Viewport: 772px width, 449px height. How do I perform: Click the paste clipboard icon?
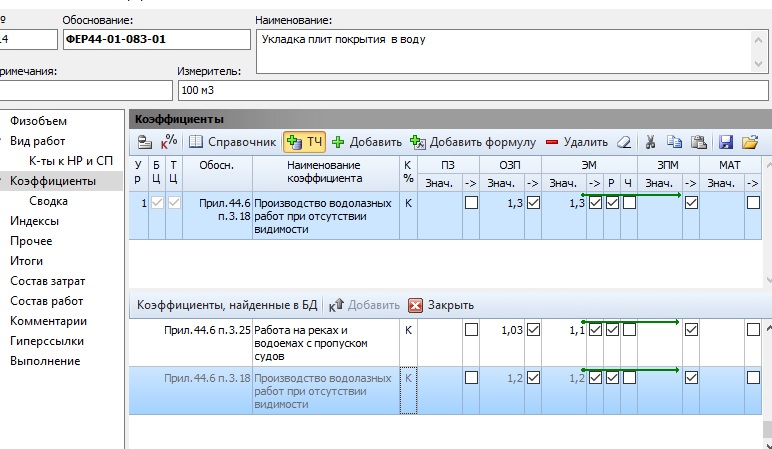coord(699,142)
